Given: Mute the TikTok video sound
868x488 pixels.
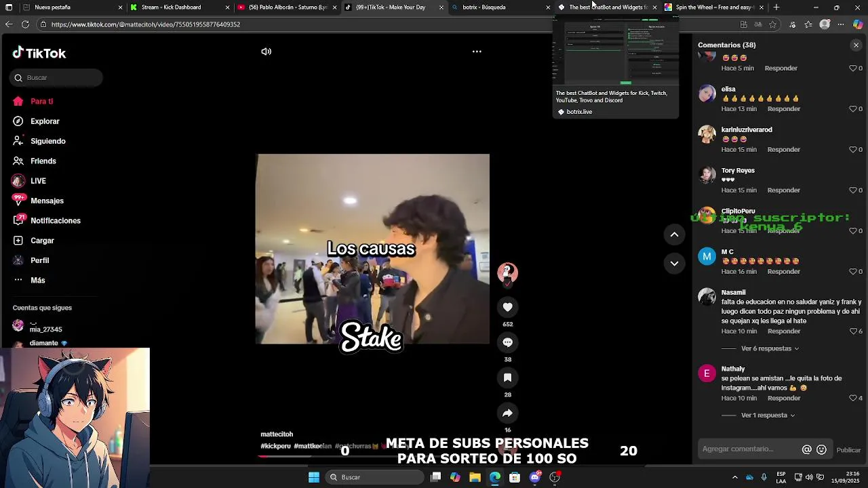Looking at the screenshot, I should coord(267,52).
